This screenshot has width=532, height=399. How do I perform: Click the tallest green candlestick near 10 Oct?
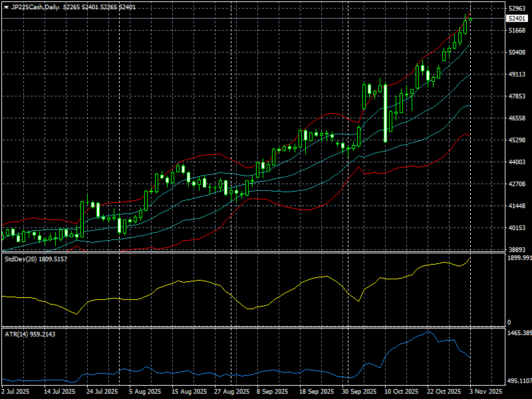(384, 110)
